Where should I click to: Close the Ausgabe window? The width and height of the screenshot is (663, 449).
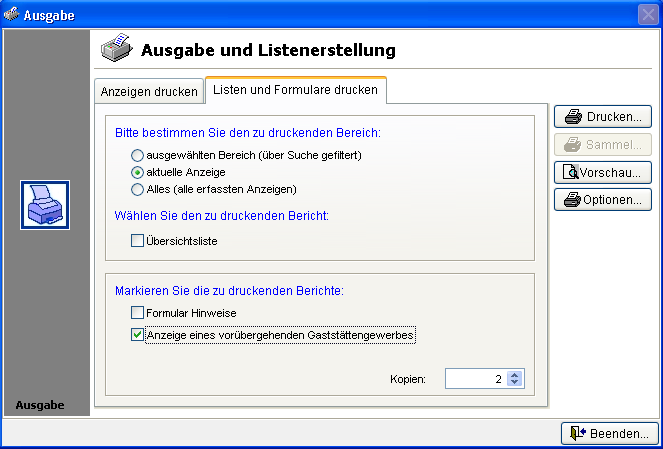point(647,15)
